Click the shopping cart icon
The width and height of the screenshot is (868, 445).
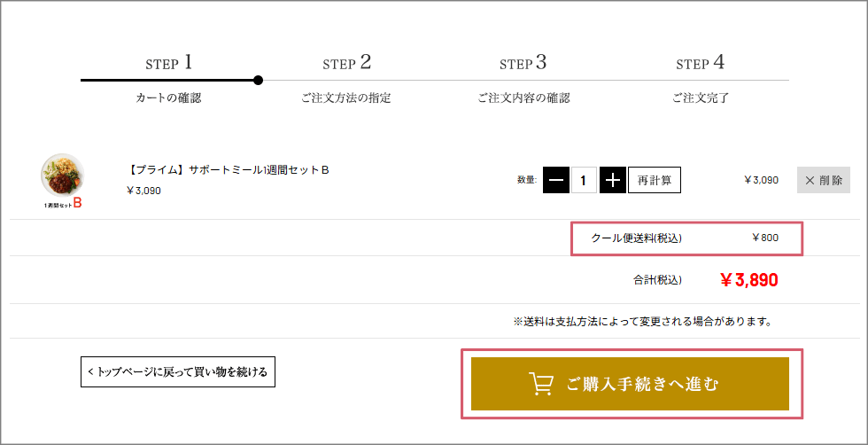point(540,384)
